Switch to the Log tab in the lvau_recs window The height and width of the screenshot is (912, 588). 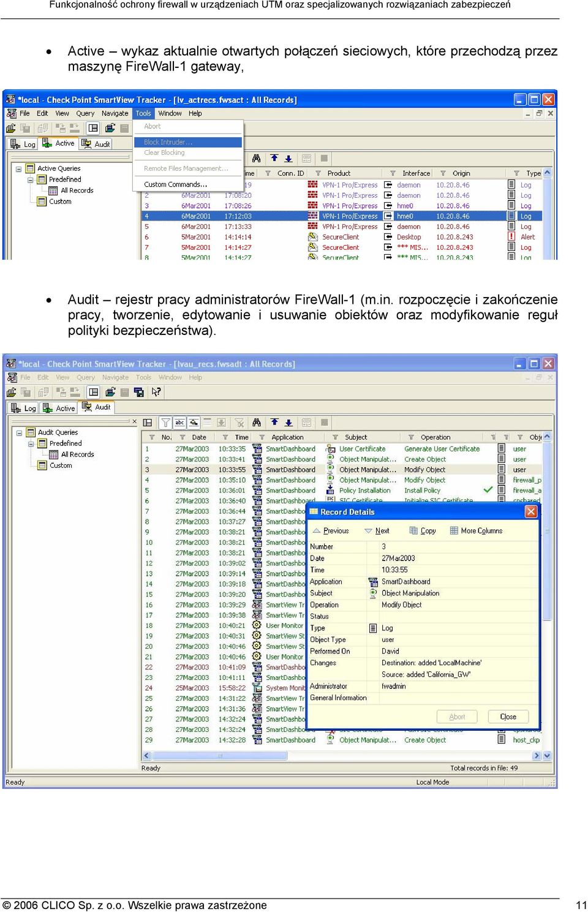23,408
